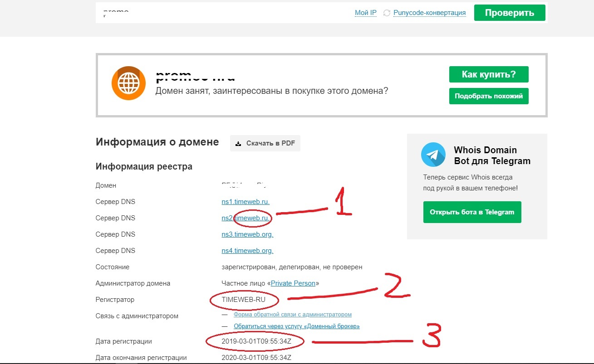Click the download arrow icon in PDF button
The image size is (594, 364).
tap(238, 143)
